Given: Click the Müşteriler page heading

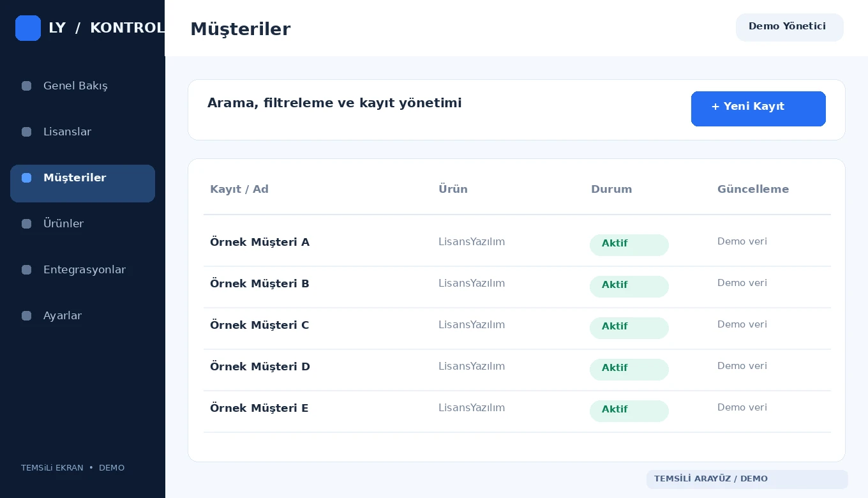Looking at the screenshot, I should coord(240,29).
